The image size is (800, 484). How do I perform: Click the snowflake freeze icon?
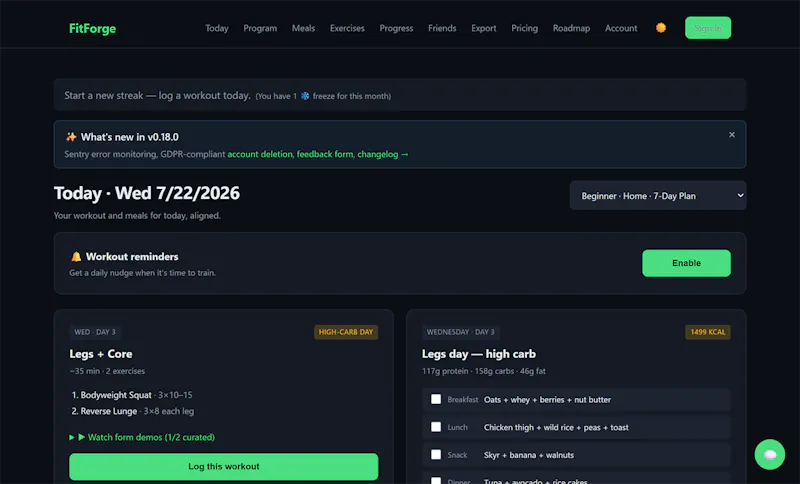305,96
